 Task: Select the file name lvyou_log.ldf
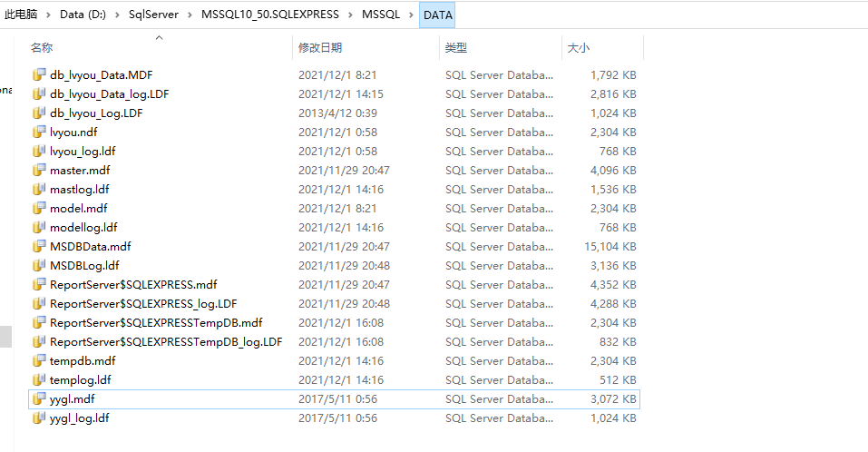(x=83, y=152)
